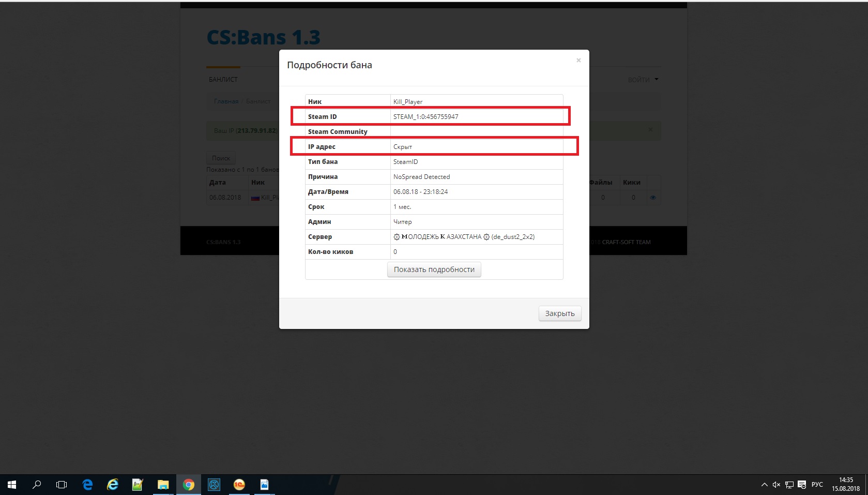Click the 06.08.2018 ban list cell
Viewport: 868px width, 495px height.
[x=225, y=198]
